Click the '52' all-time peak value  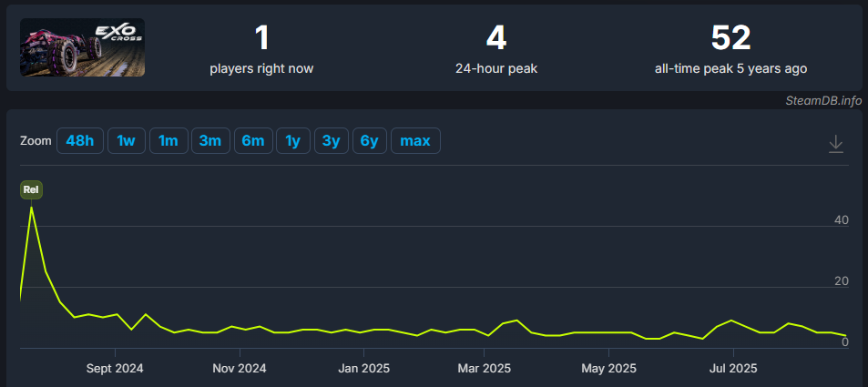click(730, 38)
